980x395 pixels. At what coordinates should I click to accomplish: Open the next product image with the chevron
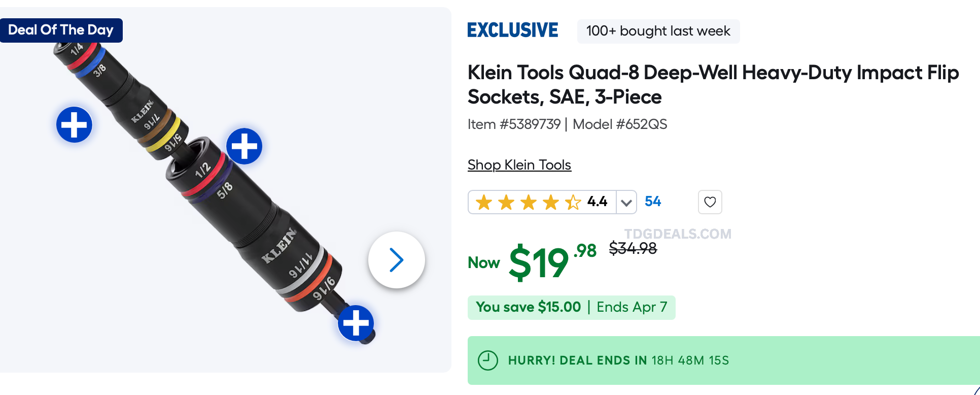point(397,259)
